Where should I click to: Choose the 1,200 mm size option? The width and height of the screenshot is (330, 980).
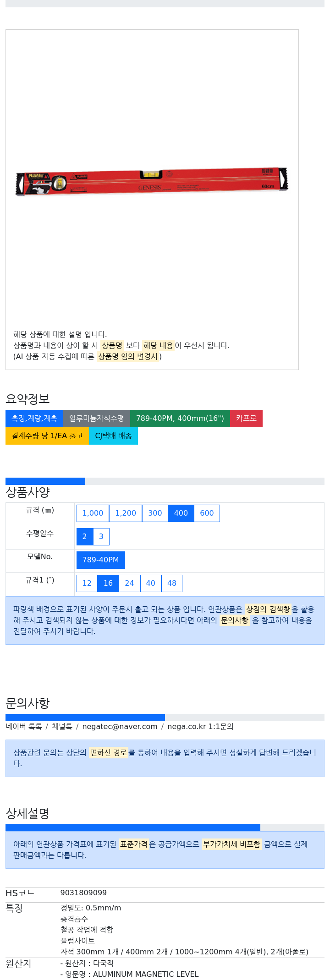point(126,513)
